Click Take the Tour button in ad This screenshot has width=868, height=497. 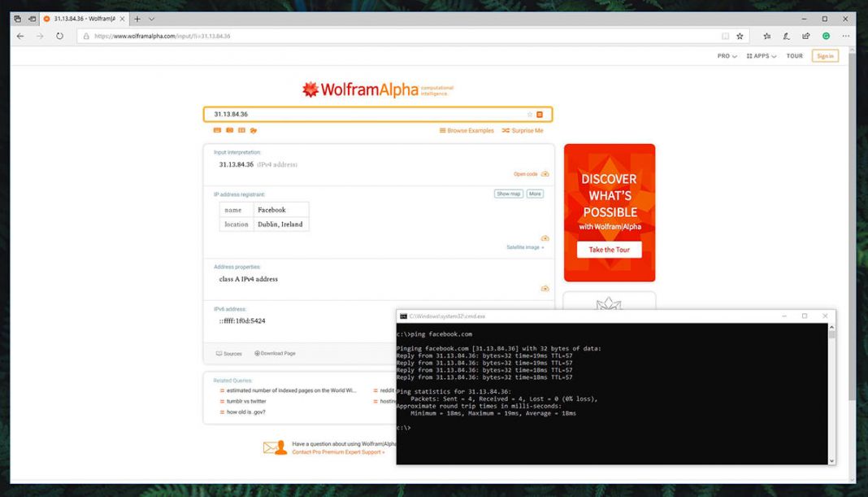coord(609,250)
